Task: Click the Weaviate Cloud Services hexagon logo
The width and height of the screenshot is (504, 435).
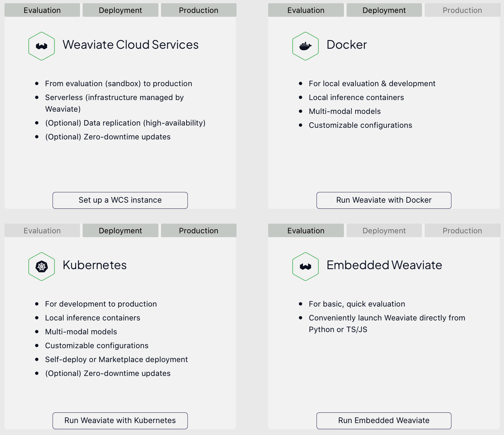Action: [42, 46]
